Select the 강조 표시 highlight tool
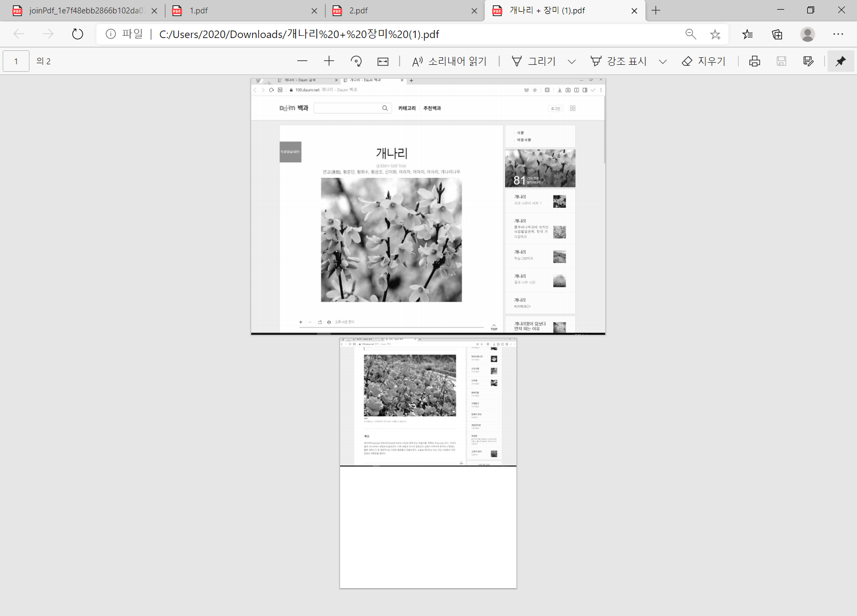The image size is (857, 616). tap(619, 61)
